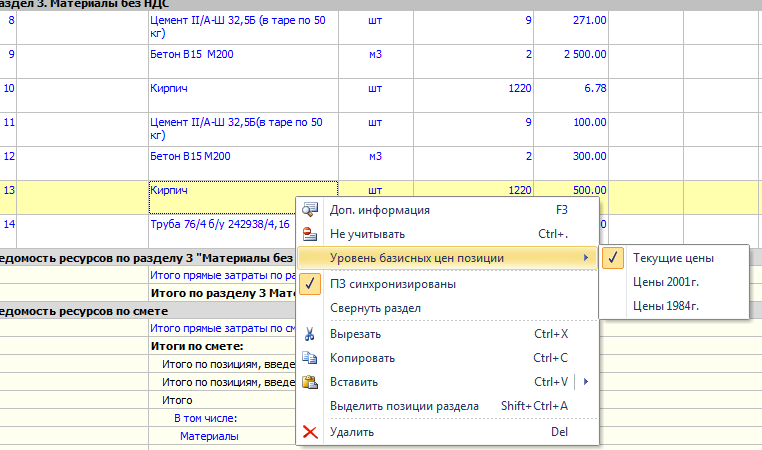Click the red Не учитывать icon

pyautogui.click(x=311, y=234)
